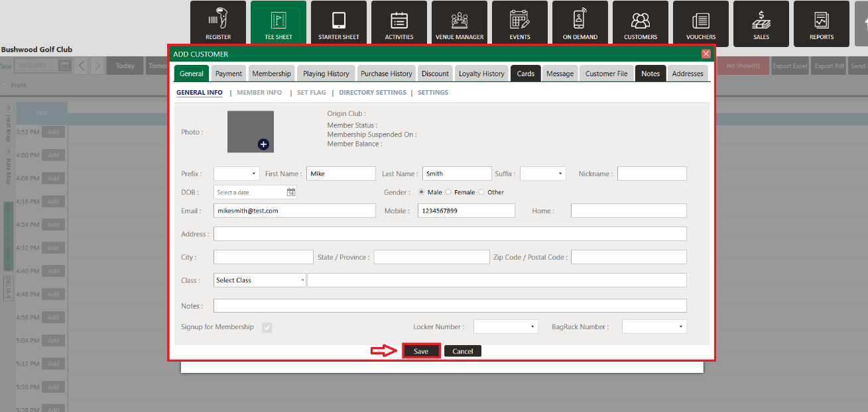The width and height of the screenshot is (868, 412).
Task: Click the No Show(0) button
Action: point(743,66)
